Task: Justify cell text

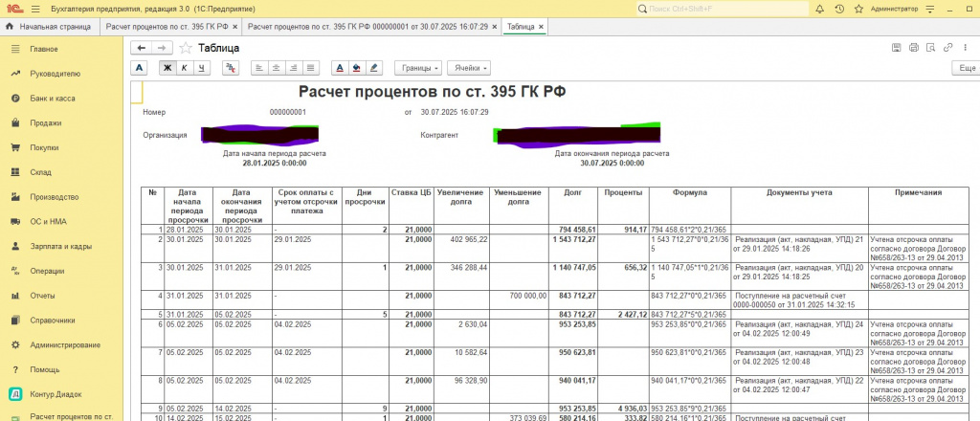Action: pos(311,68)
